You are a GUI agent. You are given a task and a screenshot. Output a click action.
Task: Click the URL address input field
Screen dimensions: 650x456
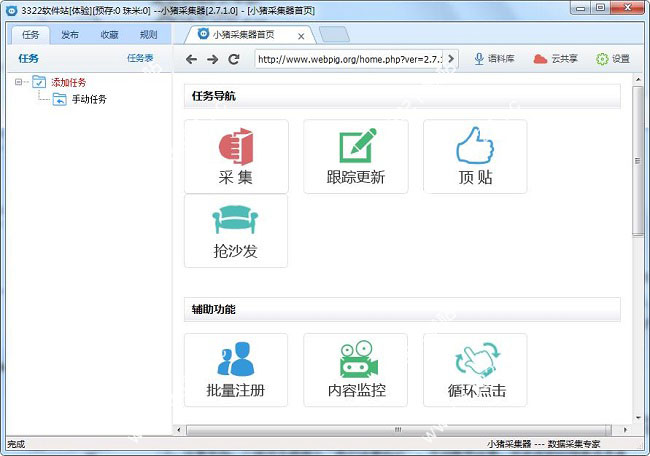[350, 59]
